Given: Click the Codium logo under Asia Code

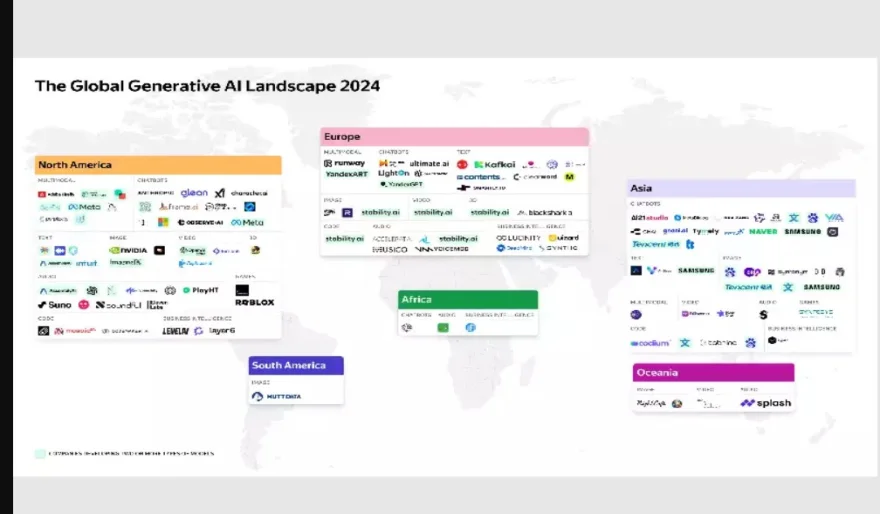Looking at the screenshot, I should (x=650, y=343).
